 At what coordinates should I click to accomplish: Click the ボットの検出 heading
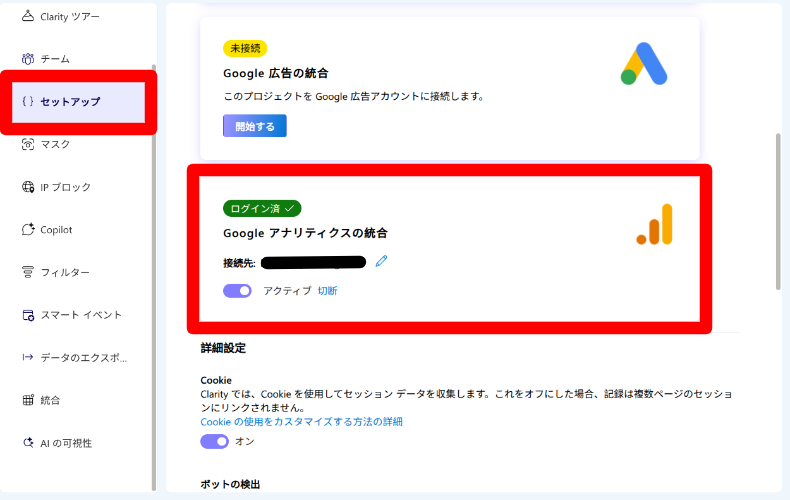coord(230,484)
